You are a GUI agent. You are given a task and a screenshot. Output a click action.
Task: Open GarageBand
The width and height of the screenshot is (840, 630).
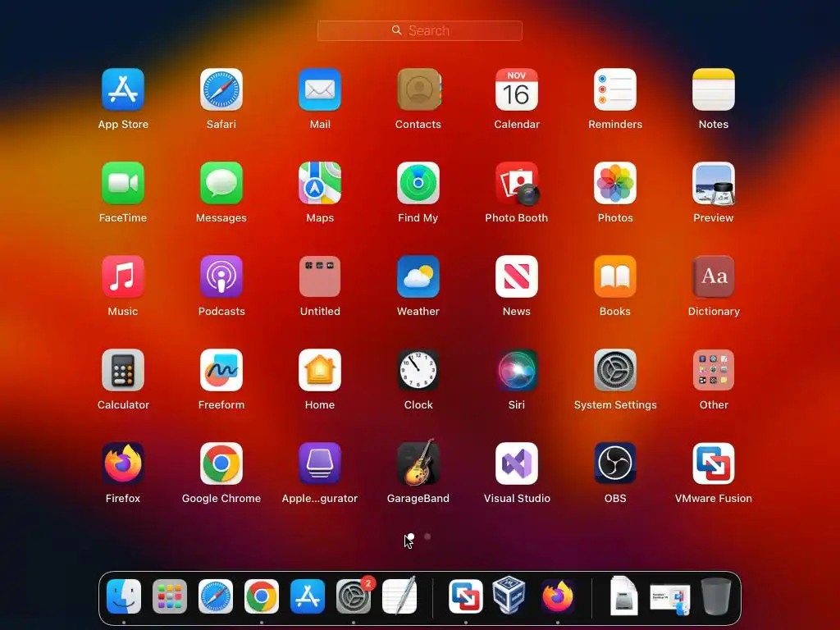[x=418, y=463]
